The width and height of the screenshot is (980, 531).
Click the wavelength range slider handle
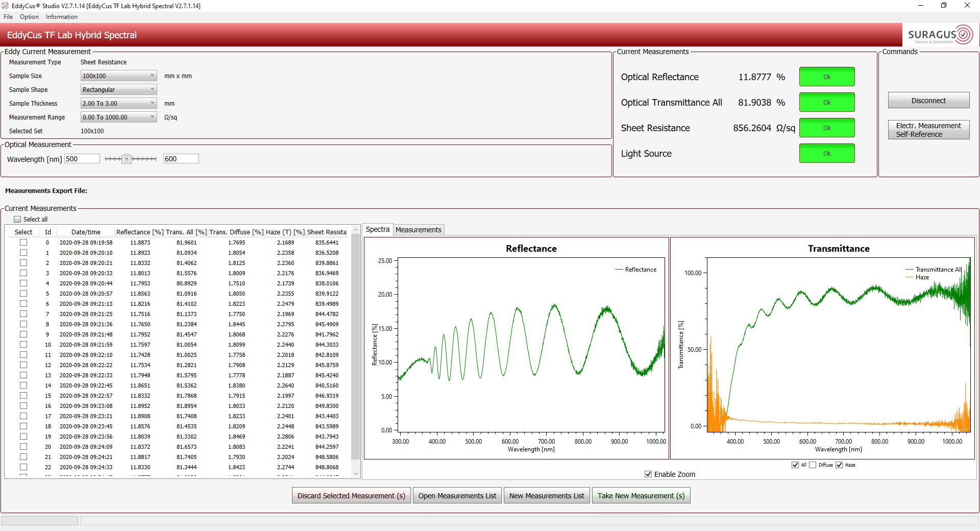pos(127,159)
